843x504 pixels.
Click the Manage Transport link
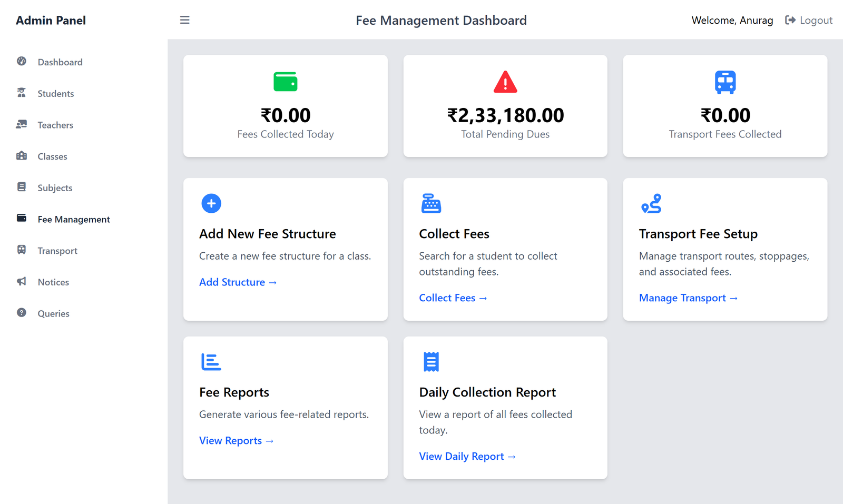[x=688, y=298]
